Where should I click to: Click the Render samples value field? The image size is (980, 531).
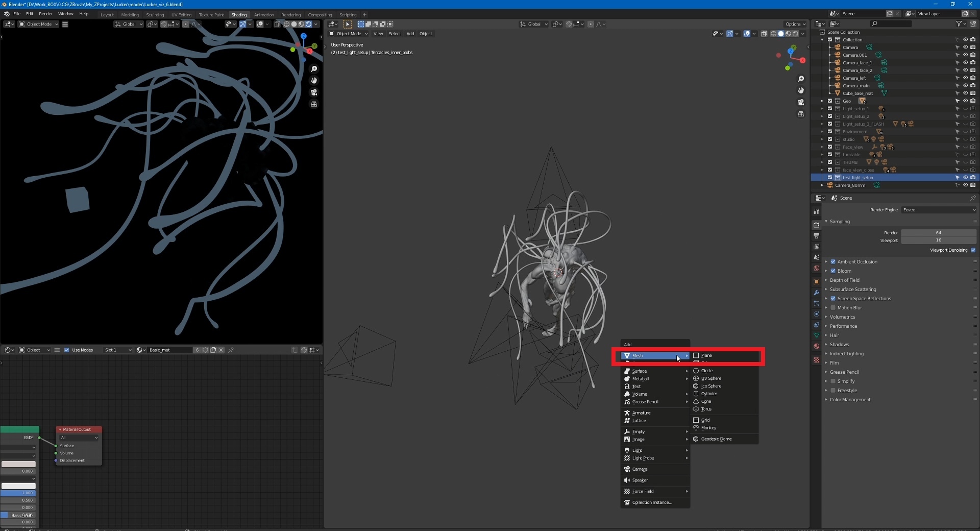tap(938, 233)
